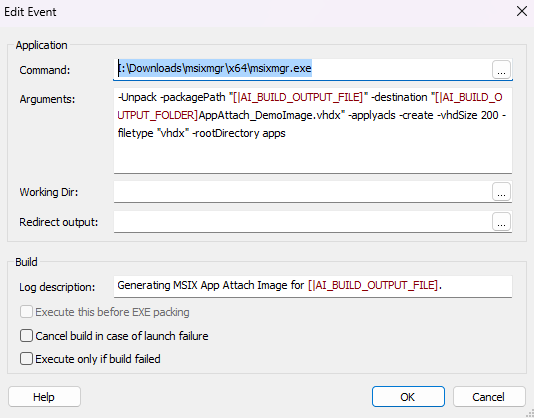Click the Log description: label

[57, 287]
